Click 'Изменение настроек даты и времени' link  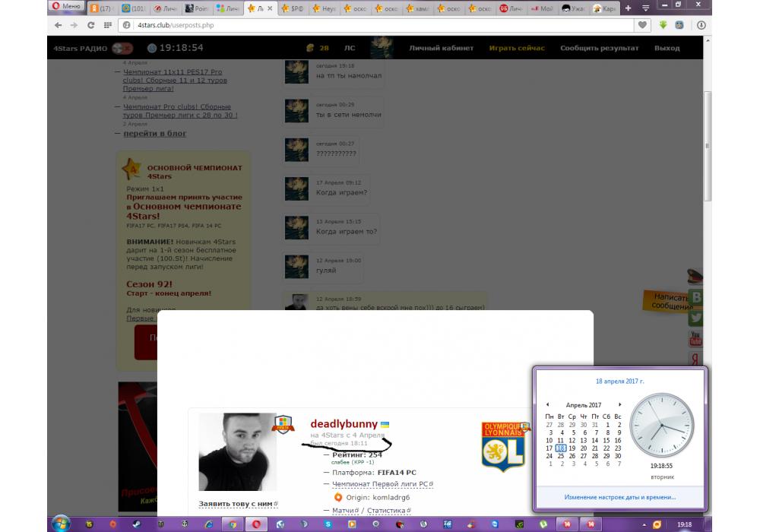tap(619, 497)
